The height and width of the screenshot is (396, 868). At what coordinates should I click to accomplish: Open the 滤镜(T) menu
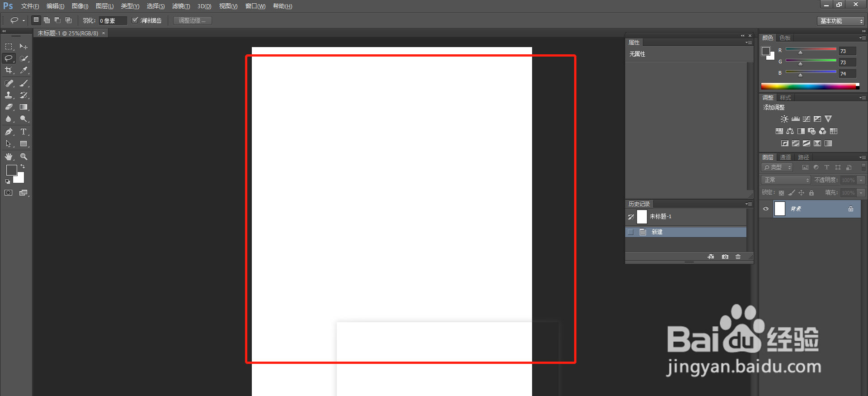181,6
